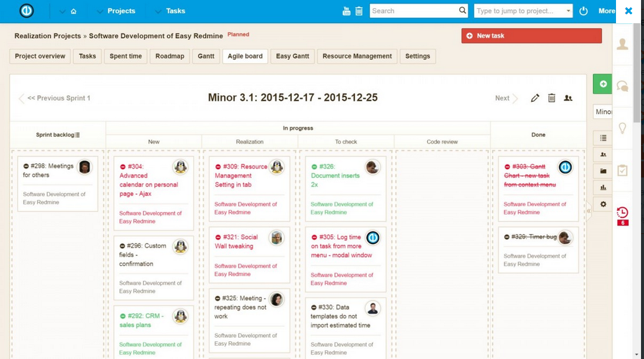The width and height of the screenshot is (644, 359).
Task: Open the jump to project dropdown
Action: tap(568, 11)
